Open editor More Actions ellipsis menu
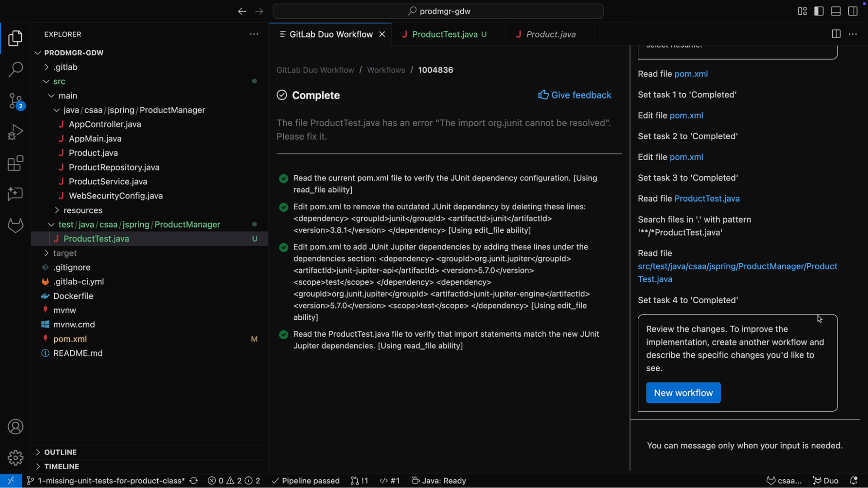The image size is (868, 488). coord(853,34)
